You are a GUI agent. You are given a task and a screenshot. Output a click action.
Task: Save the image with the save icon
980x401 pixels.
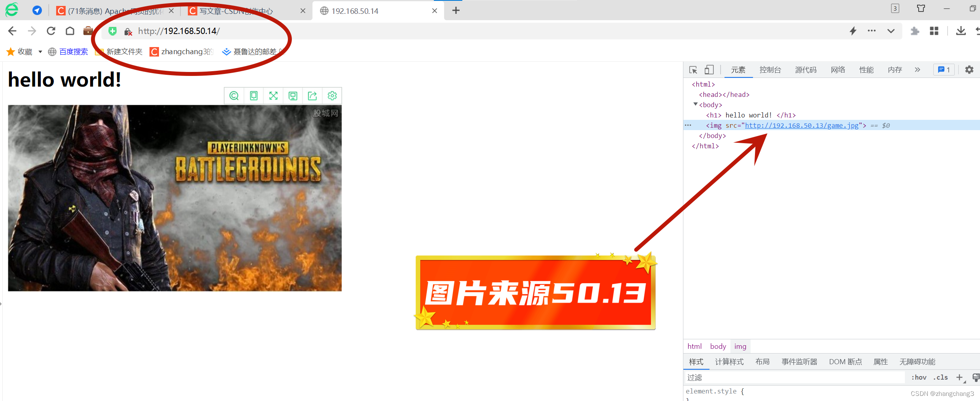(293, 96)
